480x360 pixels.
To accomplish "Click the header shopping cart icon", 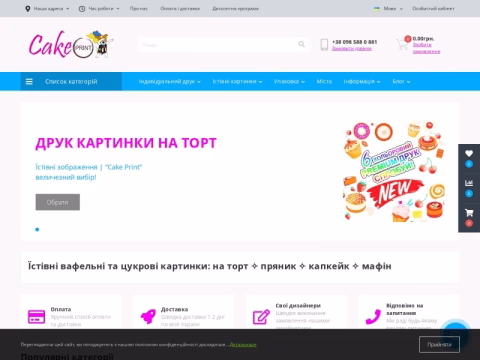I will click(x=403, y=44).
